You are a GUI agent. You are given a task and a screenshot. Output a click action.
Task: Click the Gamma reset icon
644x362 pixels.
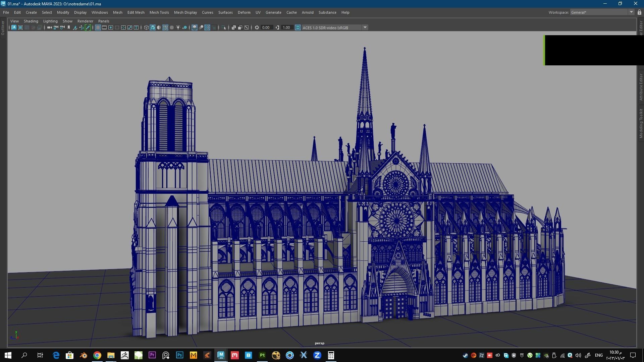(277, 27)
